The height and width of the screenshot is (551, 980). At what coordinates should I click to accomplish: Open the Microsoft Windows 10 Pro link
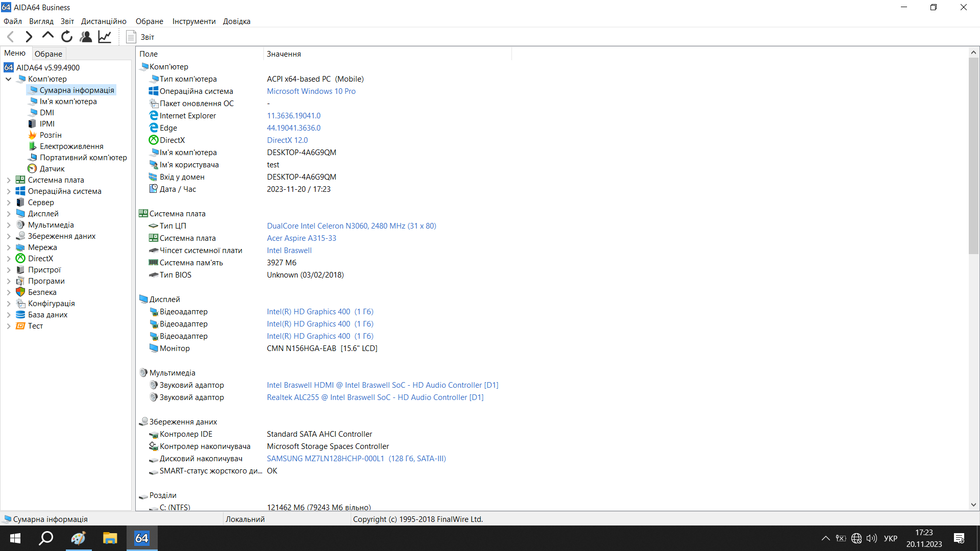(311, 91)
